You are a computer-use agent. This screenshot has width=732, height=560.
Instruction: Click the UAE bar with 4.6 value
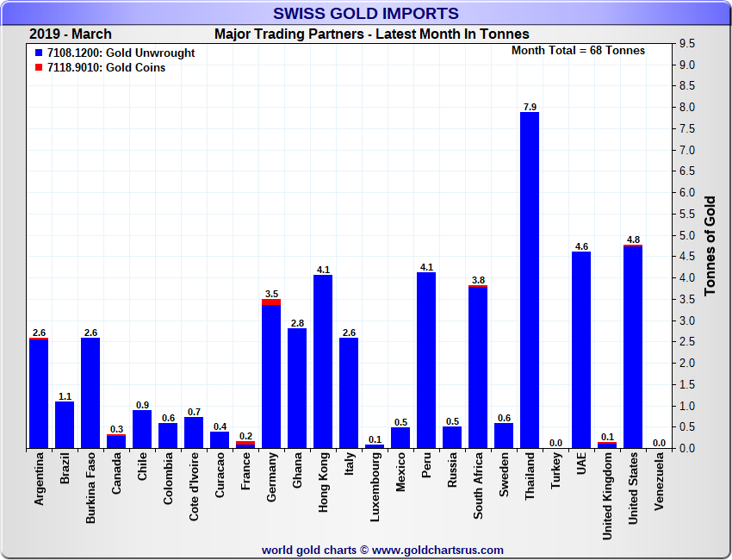581,350
